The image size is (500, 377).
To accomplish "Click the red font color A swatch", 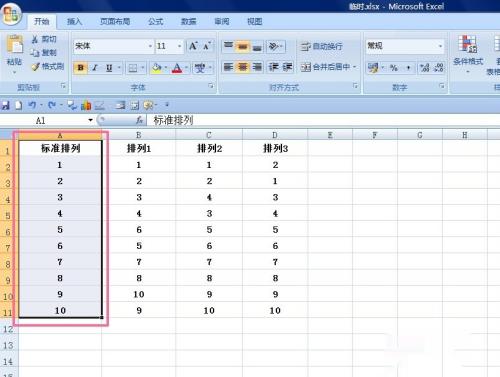I will coord(177,68).
